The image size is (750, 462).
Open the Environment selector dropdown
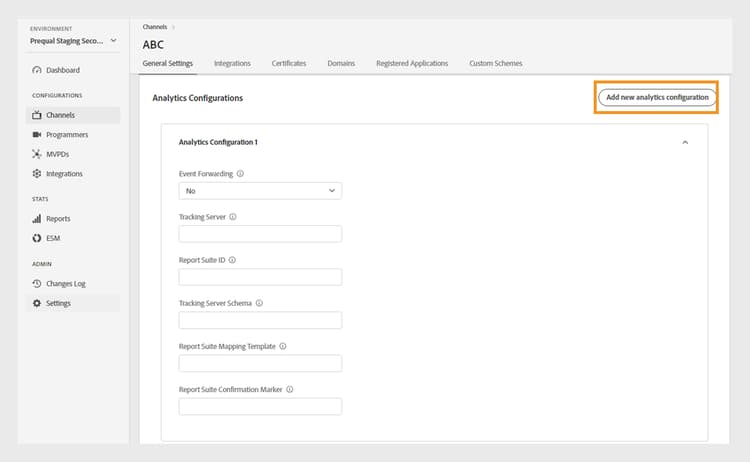(x=113, y=41)
